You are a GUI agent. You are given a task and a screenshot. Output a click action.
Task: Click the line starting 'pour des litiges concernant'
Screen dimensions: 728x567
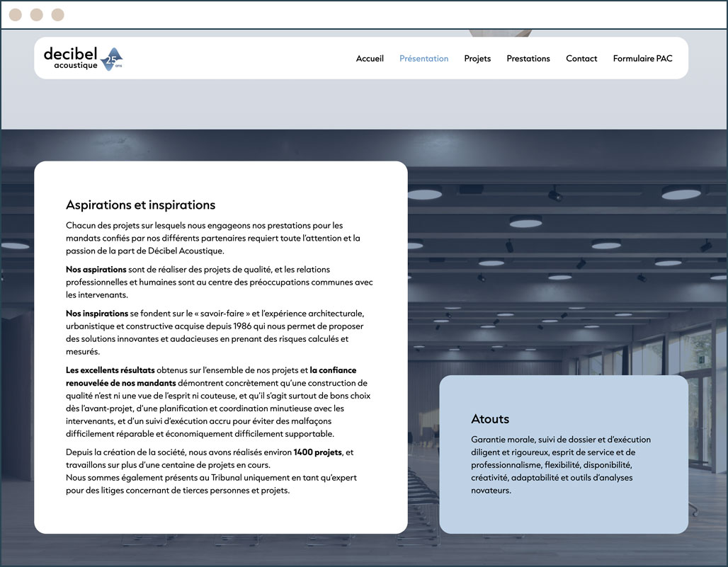click(x=178, y=491)
